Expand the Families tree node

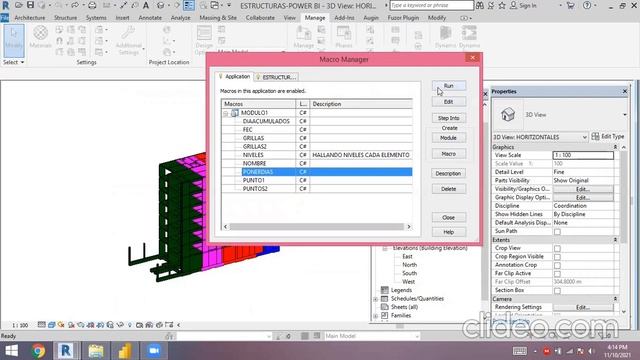click(376, 316)
